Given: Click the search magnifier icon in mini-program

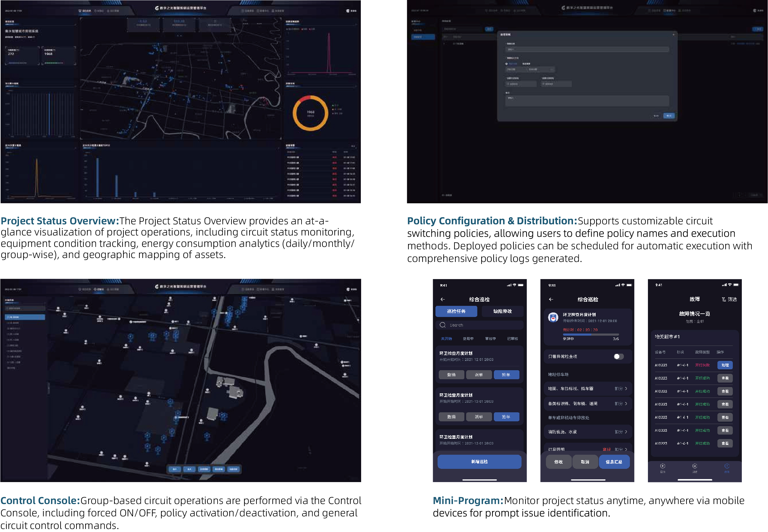Looking at the screenshot, I should coord(442,325).
